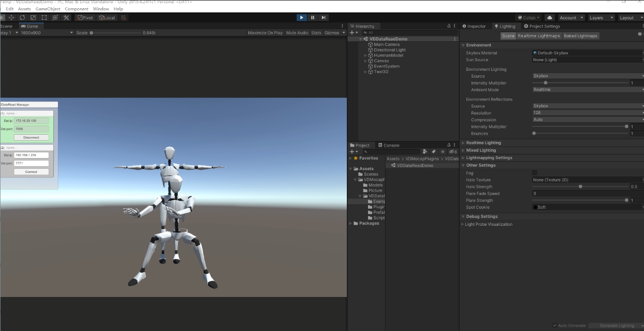Click Dst ip field 192.168.1.234
The width and height of the screenshot is (644, 331).
click(31, 155)
